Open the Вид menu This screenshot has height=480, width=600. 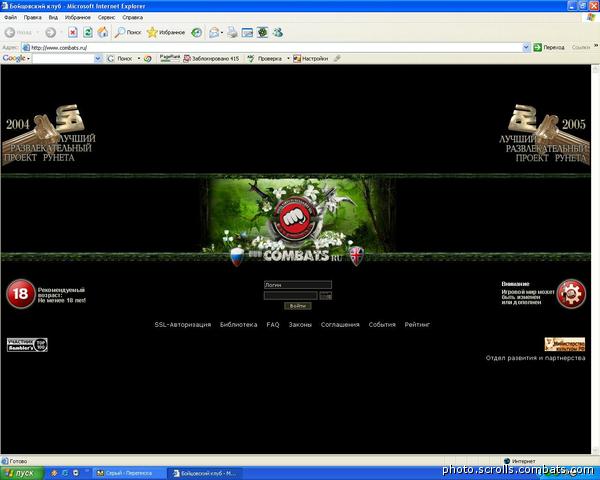click(53, 18)
